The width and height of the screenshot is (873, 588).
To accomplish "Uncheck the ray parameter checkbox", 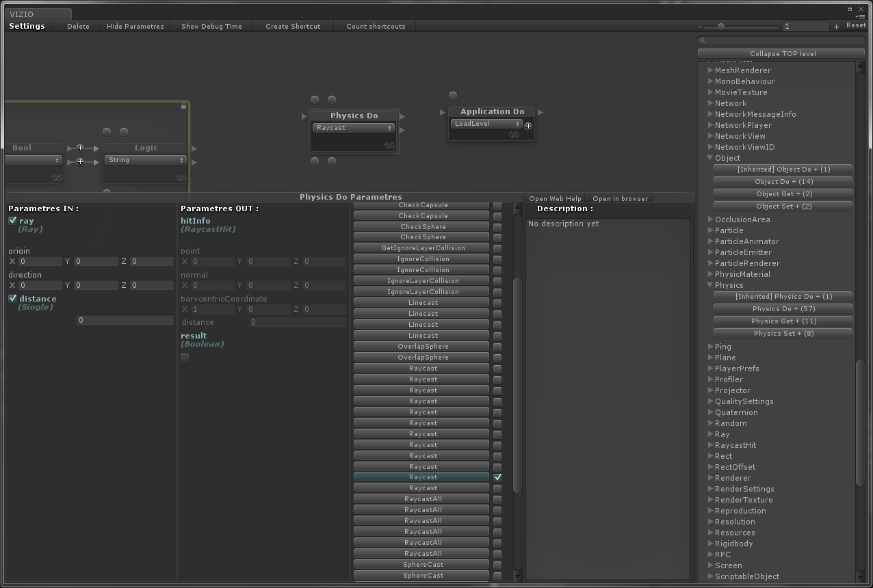I will pyautogui.click(x=12, y=221).
